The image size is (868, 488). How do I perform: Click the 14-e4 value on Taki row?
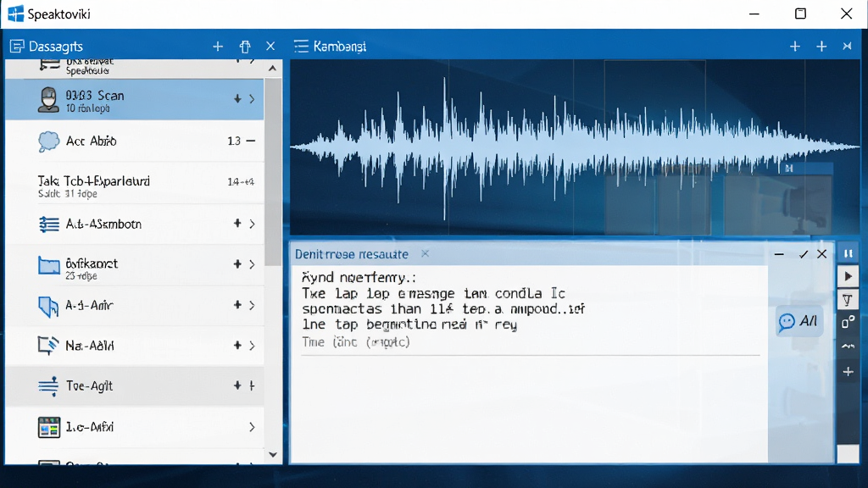coord(241,181)
